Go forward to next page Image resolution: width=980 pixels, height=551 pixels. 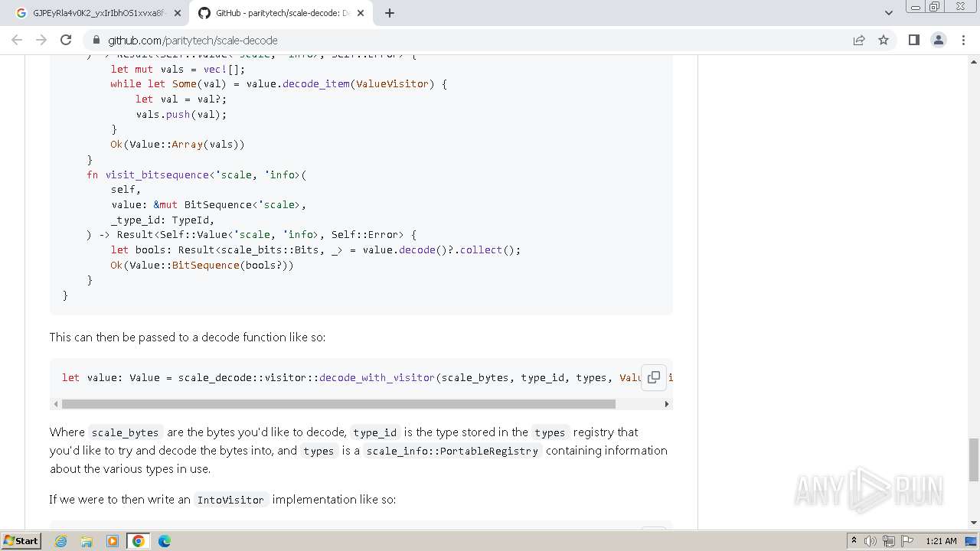(x=41, y=40)
